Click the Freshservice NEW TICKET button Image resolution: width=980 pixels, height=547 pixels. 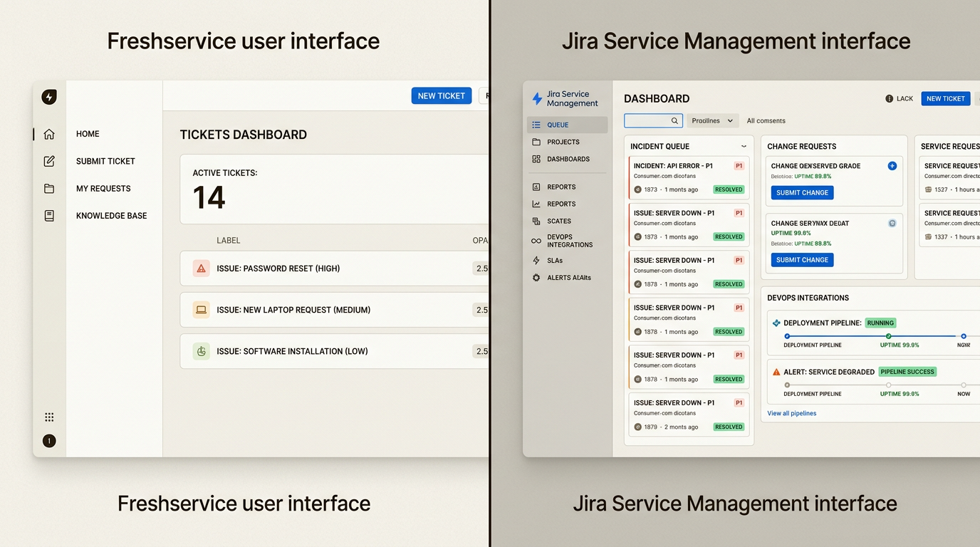[x=441, y=95]
